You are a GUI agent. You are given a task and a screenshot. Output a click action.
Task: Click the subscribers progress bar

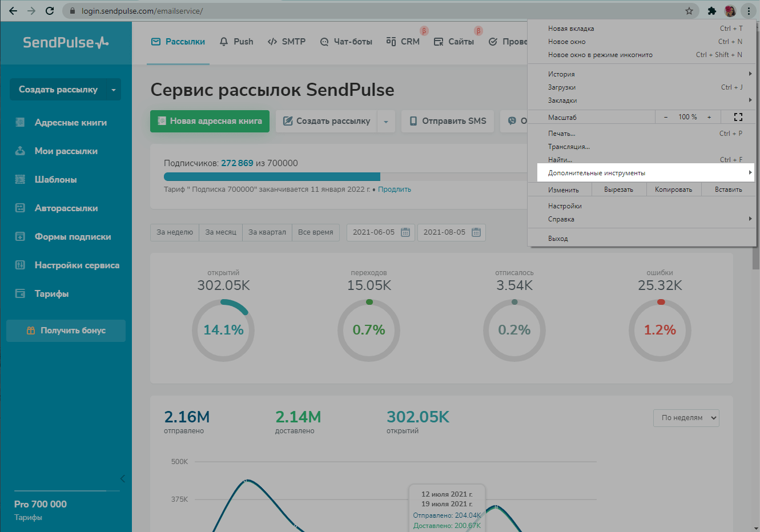345,177
